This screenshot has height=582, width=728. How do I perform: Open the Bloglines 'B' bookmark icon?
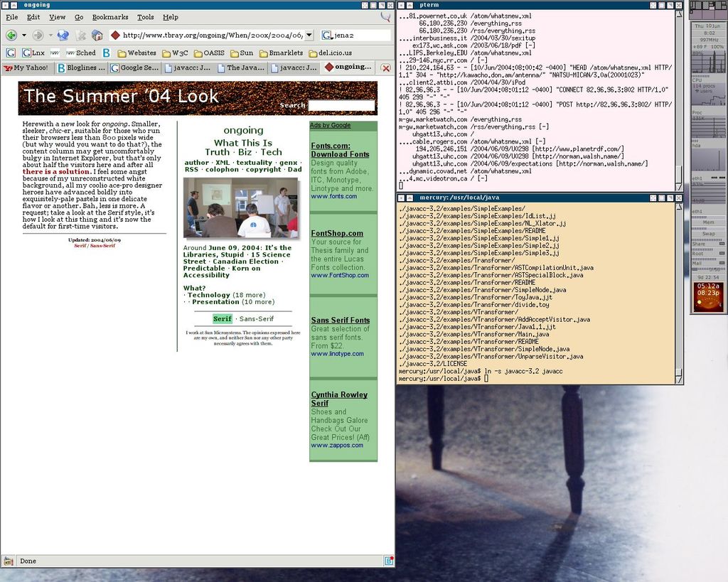click(107, 53)
